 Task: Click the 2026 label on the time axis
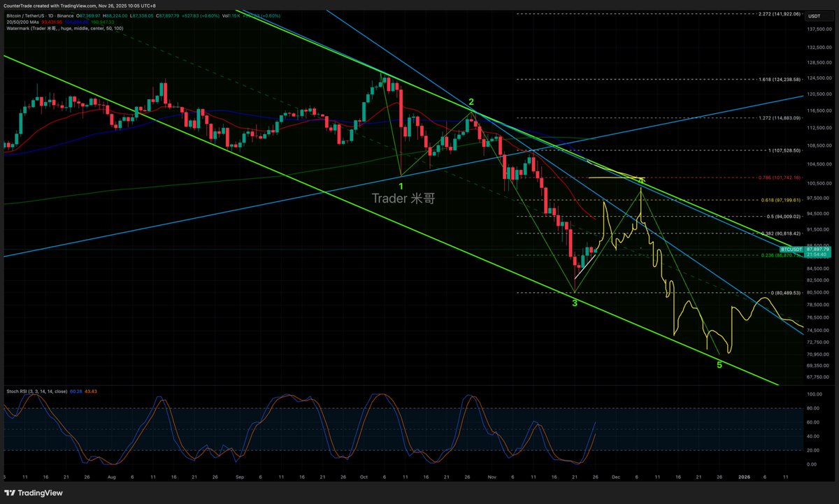click(x=745, y=476)
